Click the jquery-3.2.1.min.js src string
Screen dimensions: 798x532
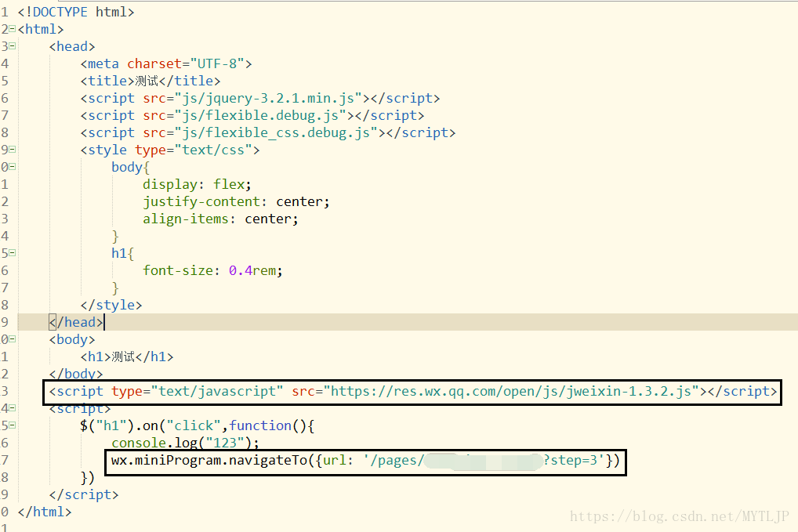point(268,98)
